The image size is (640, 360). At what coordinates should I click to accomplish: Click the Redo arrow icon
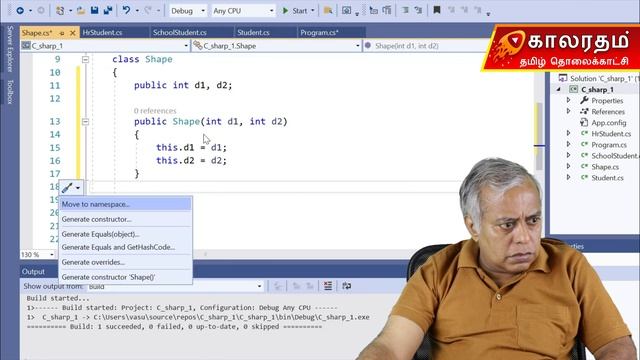point(148,10)
